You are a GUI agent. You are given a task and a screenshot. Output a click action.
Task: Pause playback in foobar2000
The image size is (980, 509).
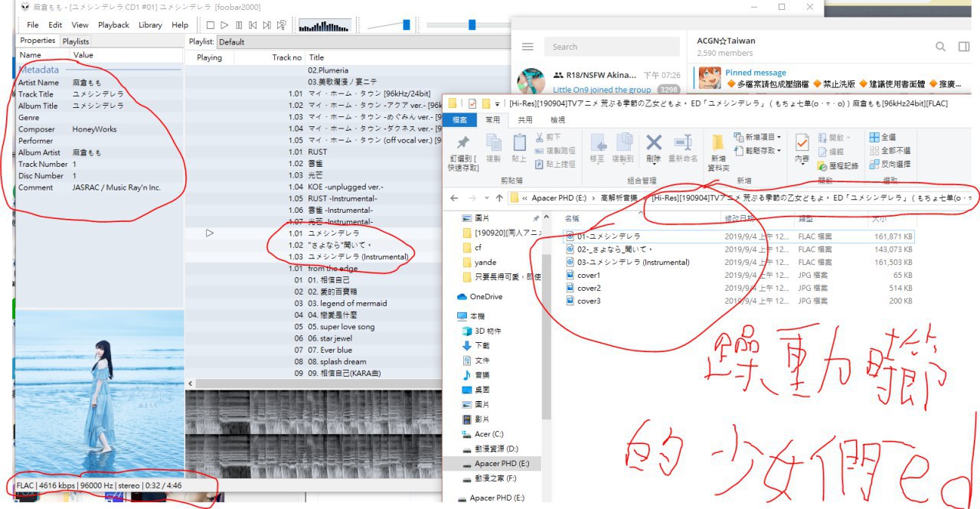pyautogui.click(x=239, y=25)
